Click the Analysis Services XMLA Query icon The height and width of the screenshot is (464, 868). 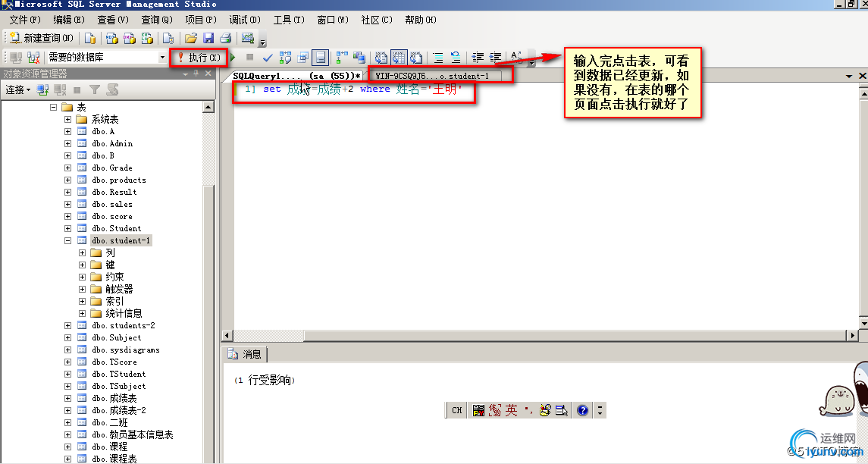147,38
